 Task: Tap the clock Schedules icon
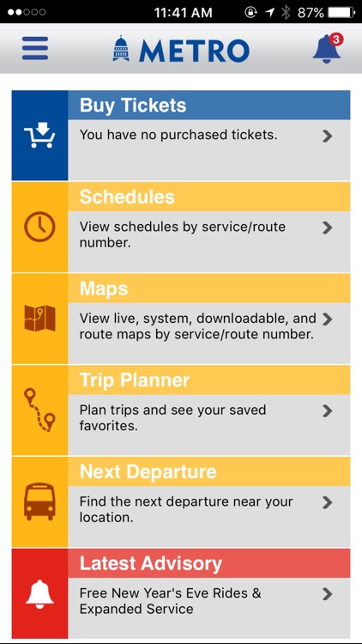39,228
